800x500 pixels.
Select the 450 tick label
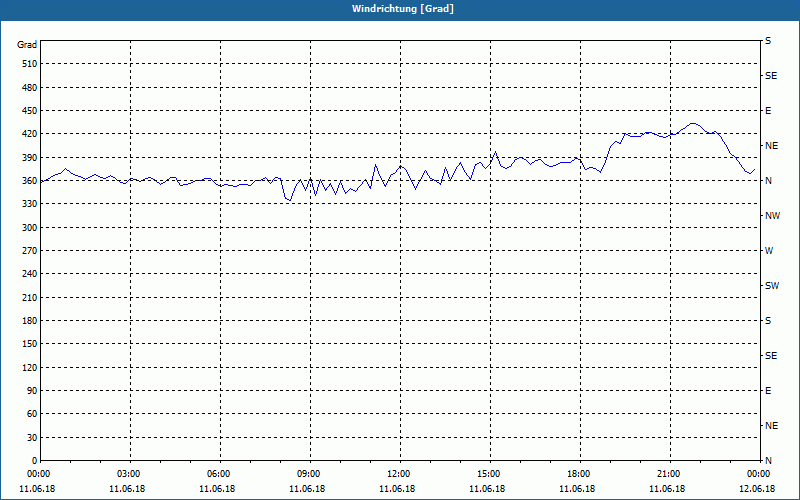[x=30, y=111]
